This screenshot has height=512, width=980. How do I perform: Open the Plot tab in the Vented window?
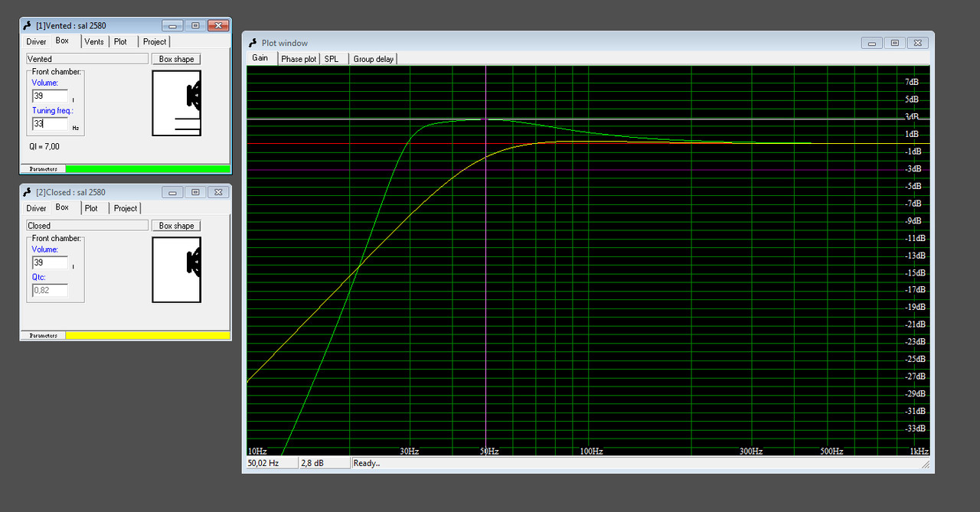coord(121,41)
